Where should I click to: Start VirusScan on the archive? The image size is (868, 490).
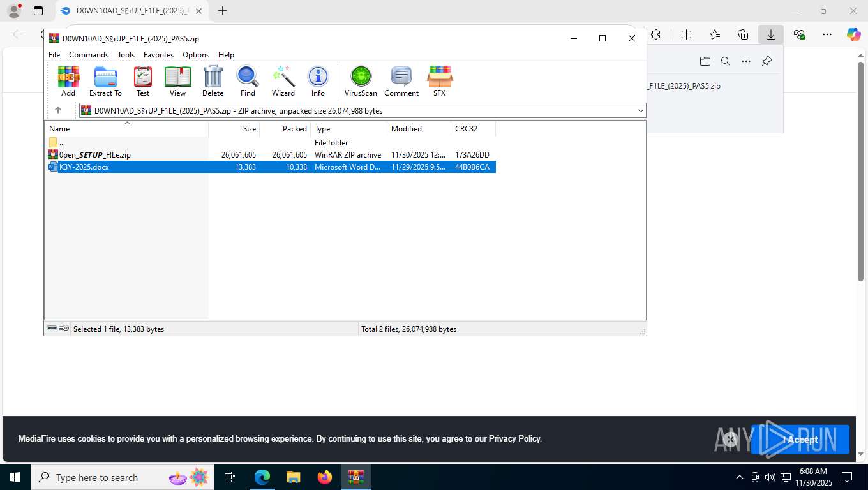coord(361,81)
